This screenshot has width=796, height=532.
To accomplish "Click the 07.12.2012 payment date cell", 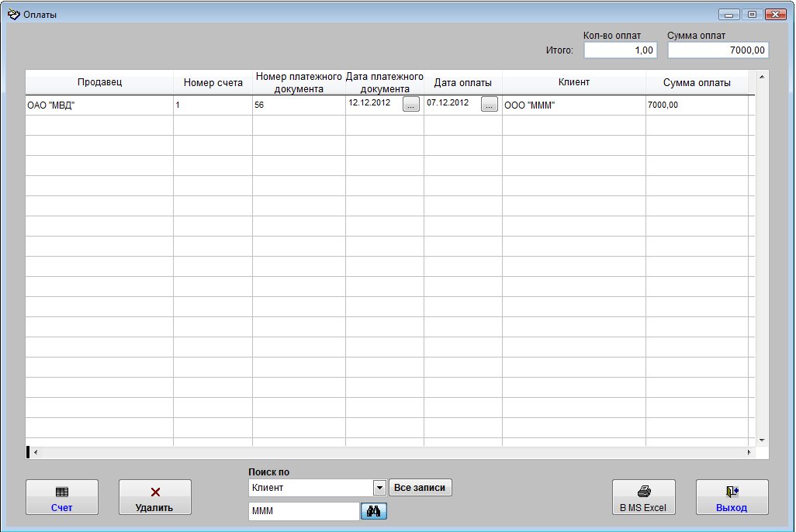I will [452, 103].
